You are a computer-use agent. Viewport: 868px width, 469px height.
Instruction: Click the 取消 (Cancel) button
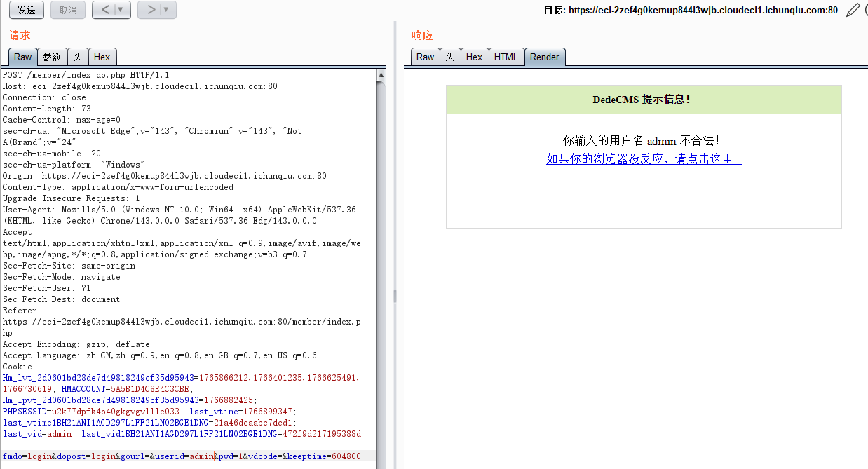tap(68, 10)
